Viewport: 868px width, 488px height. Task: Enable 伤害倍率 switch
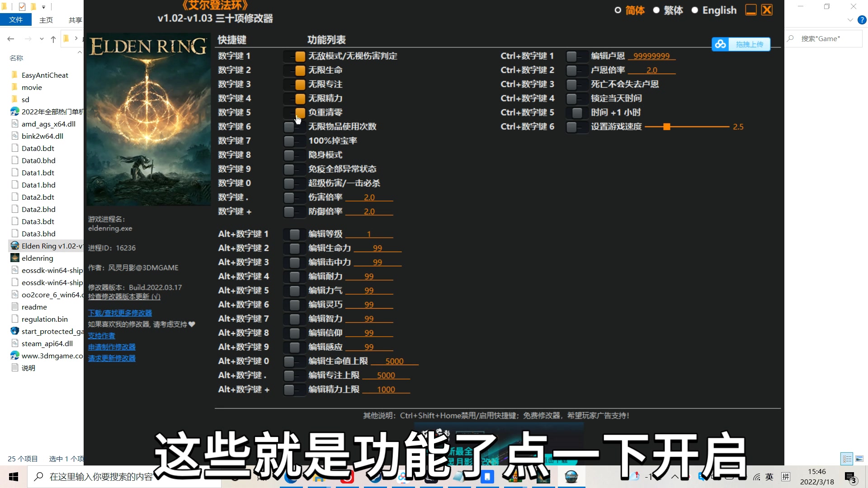(294, 197)
